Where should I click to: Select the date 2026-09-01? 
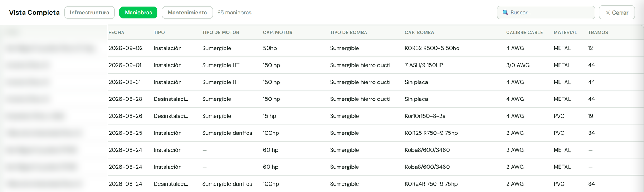[125, 65]
